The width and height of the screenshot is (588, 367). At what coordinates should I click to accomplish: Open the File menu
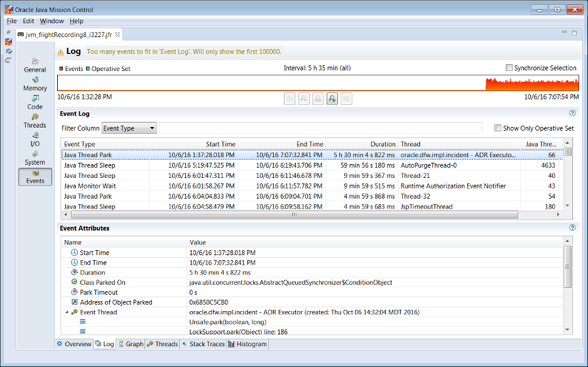(x=12, y=21)
